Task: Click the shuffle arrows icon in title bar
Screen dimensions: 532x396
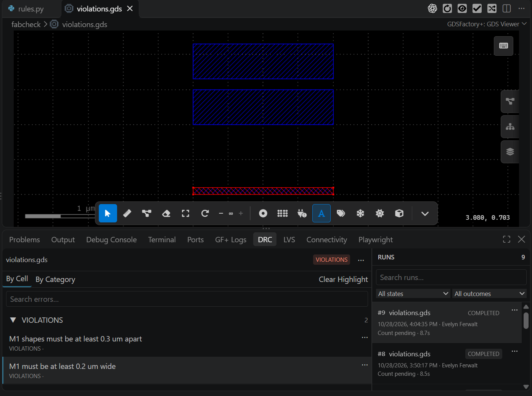Action: pyautogui.click(x=492, y=8)
